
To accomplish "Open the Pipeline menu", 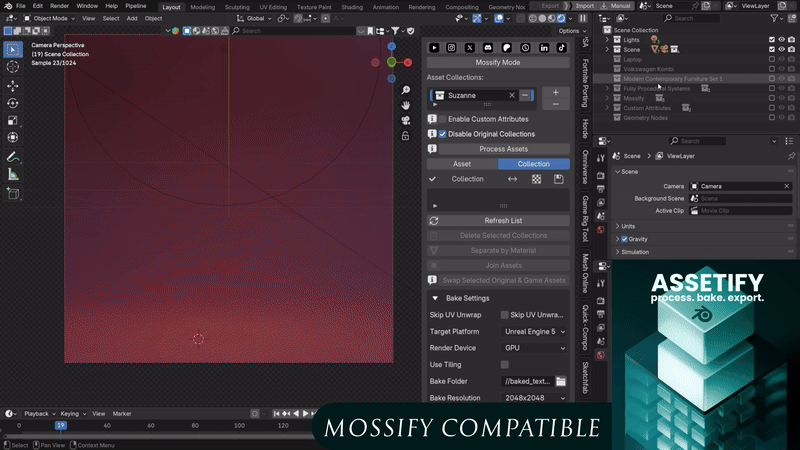I will pos(136,6).
